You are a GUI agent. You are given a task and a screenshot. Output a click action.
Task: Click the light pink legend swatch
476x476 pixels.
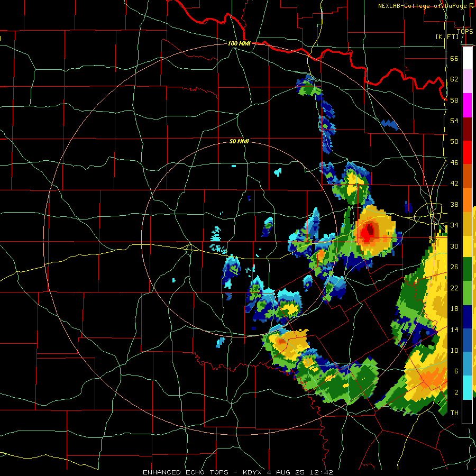467,81
